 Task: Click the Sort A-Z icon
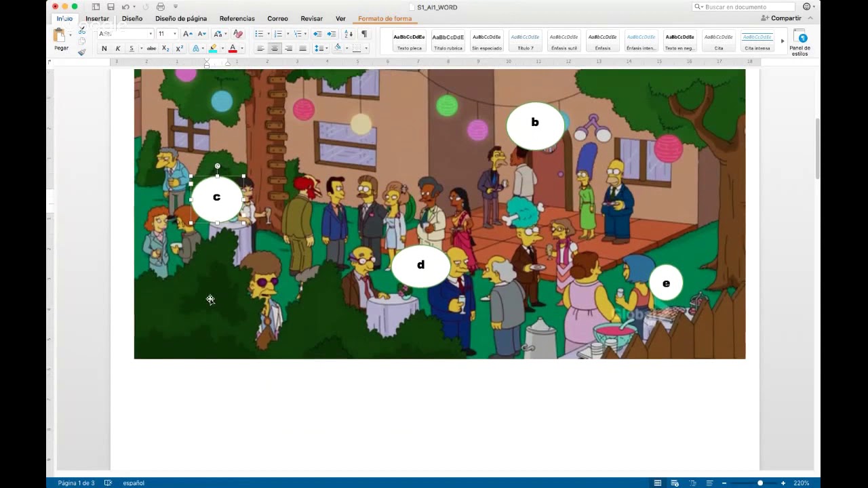tap(349, 34)
